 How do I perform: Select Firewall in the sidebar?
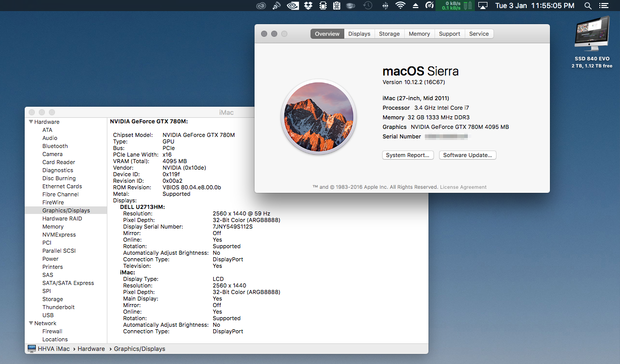[52, 331]
